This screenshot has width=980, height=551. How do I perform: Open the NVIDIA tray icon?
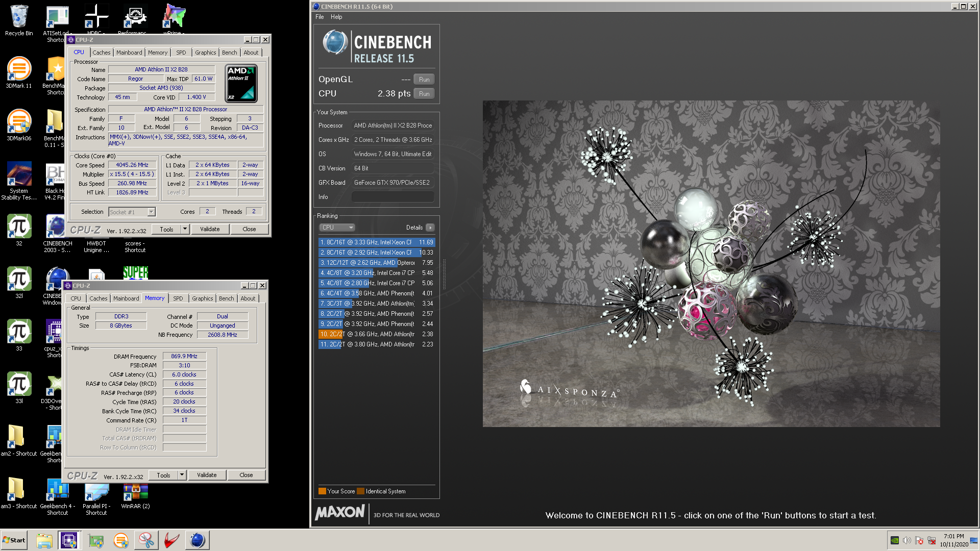pos(895,540)
